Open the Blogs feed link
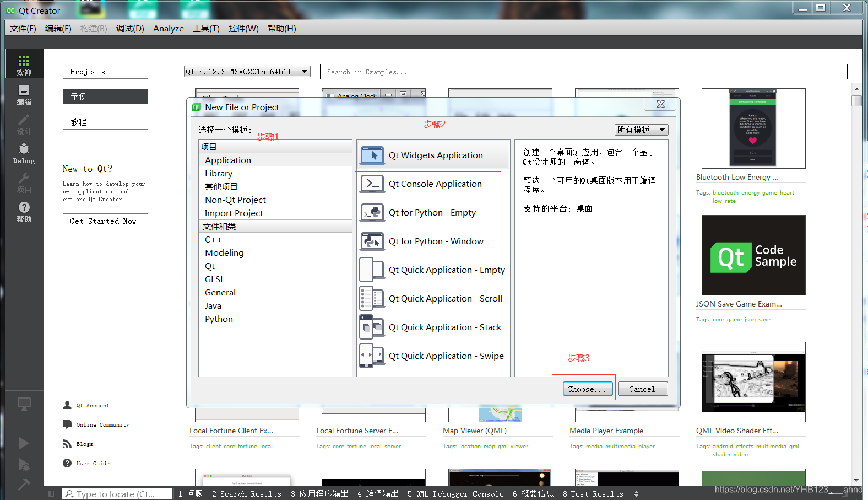Image resolution: width=868 pixels, height=500 pixels. pos(78,444)
